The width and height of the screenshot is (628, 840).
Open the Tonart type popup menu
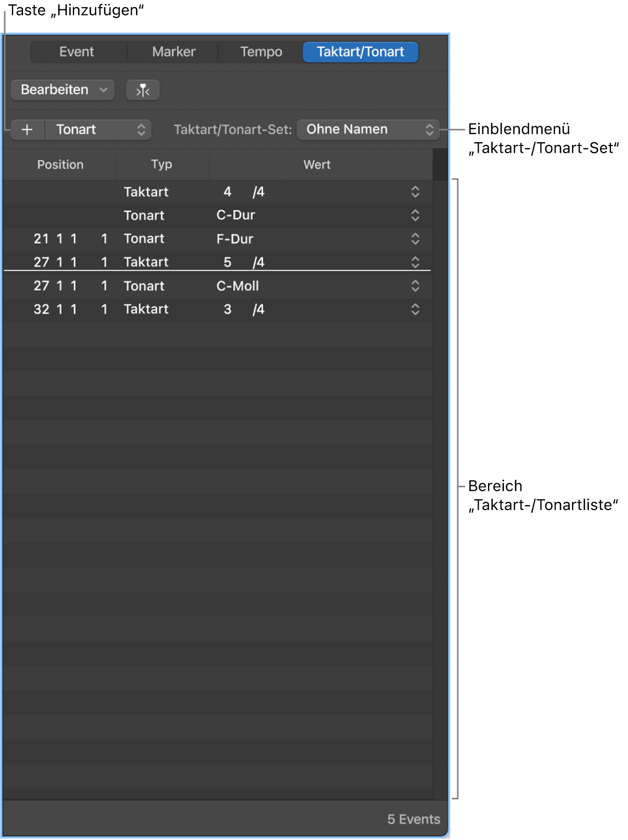(99, 130)
